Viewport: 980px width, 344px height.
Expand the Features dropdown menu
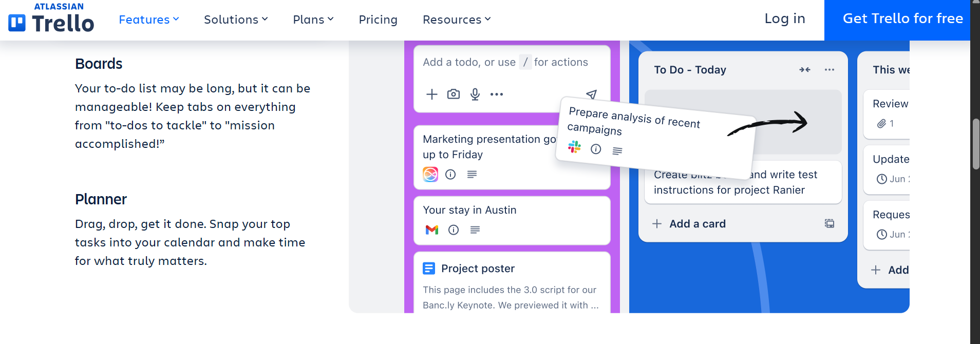point(149,20)
